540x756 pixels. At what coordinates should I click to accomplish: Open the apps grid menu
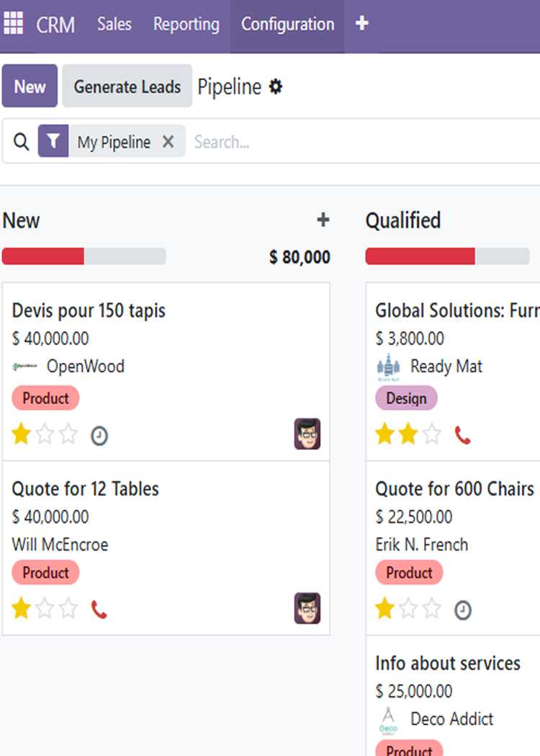point(13,24)
